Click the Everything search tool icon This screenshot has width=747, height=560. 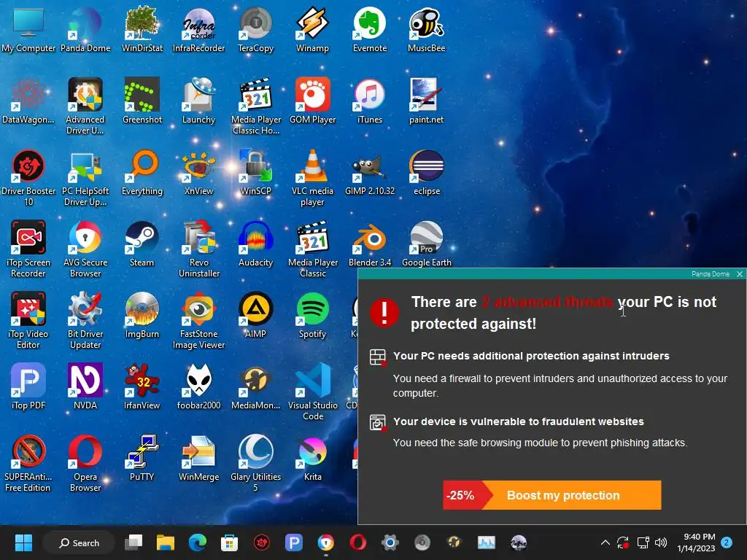tap(142, 172)
